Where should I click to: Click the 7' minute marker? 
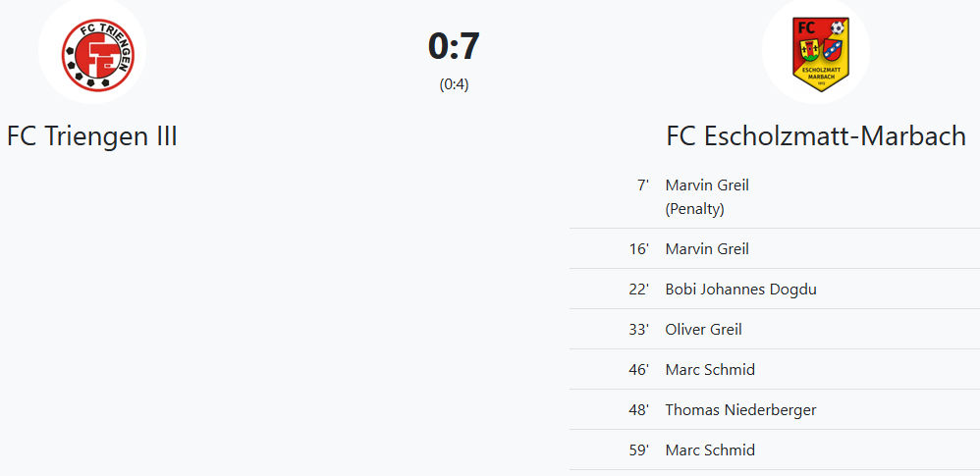(643, 185)
